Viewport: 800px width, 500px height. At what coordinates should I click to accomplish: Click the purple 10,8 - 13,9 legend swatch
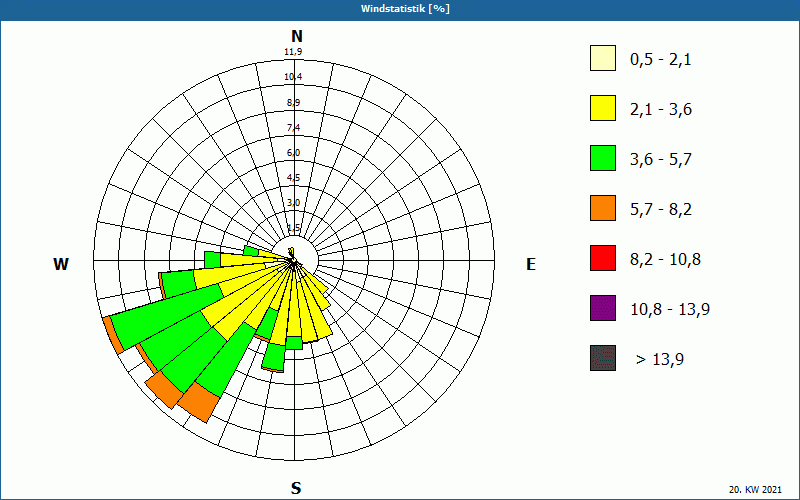[603, 308]
